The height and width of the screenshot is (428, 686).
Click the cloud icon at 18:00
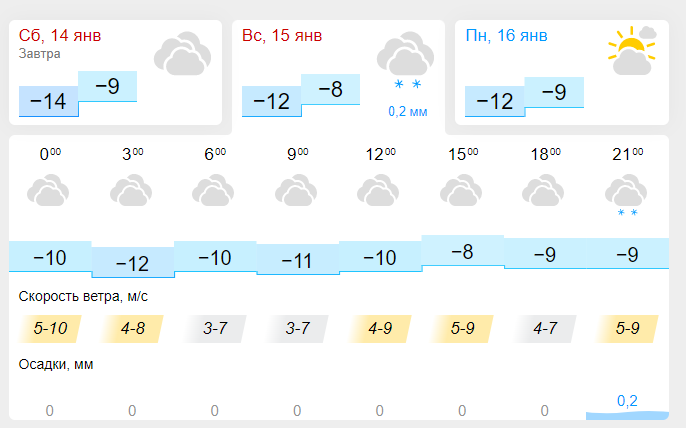coord(544,190)
